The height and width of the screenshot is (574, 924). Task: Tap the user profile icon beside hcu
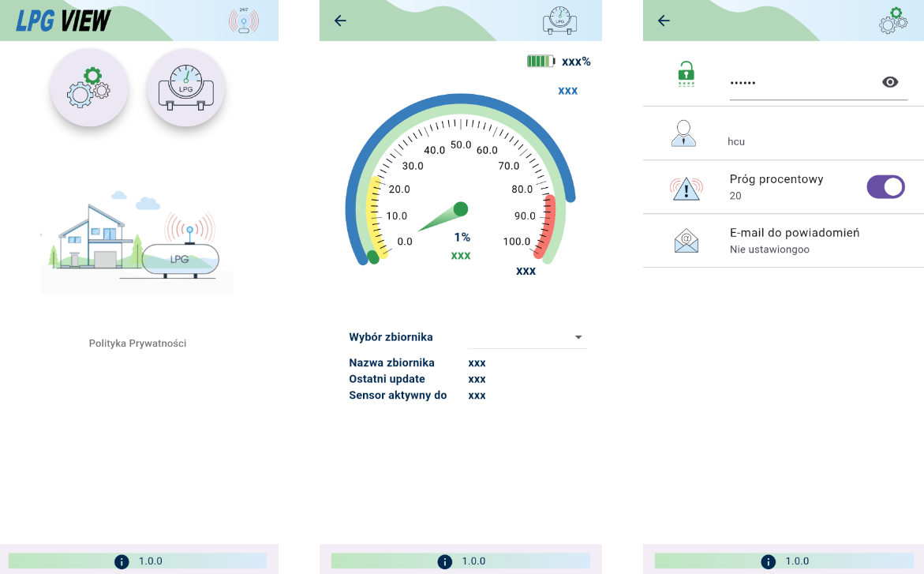[x=683, y=133]
